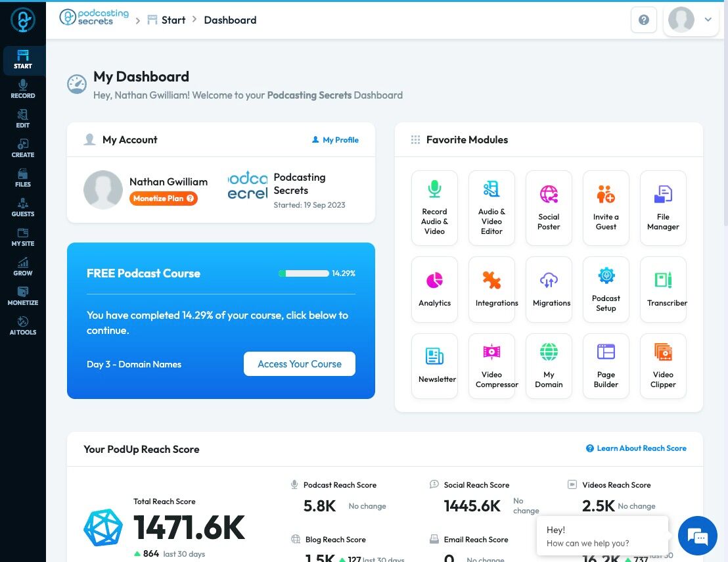Open the Migrations module
The height and width of the screenshot is (562, 728).
coord(549,289)
